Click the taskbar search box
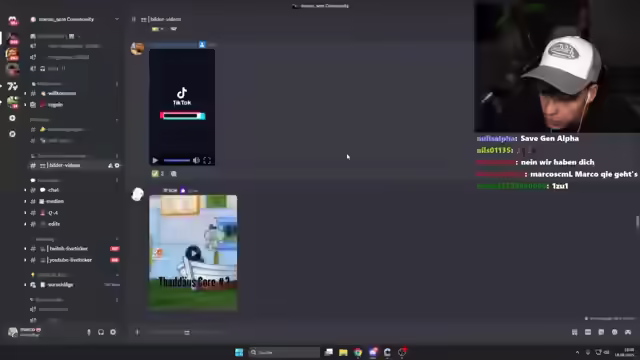 click(x=284, y=352)
